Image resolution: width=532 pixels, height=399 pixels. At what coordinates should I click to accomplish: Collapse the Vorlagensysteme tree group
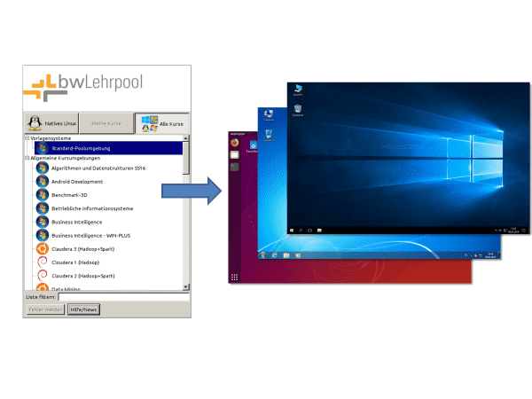pyautogui.click(x=27, y=138)
